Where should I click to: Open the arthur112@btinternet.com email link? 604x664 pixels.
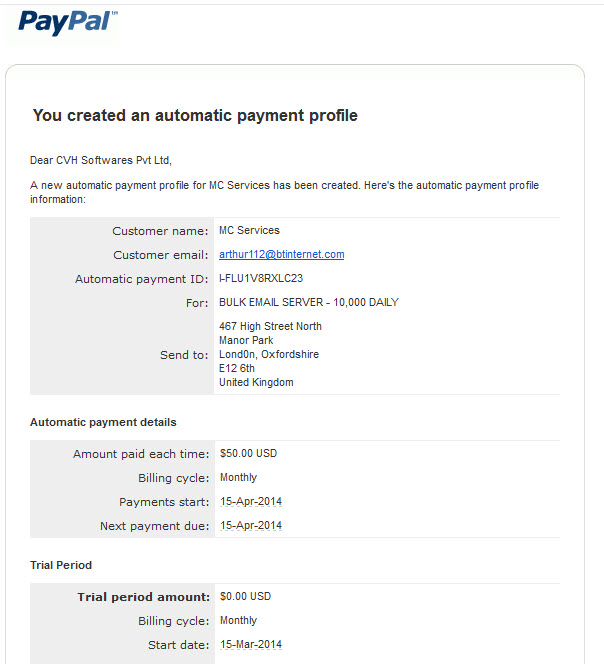pos(282,254)
